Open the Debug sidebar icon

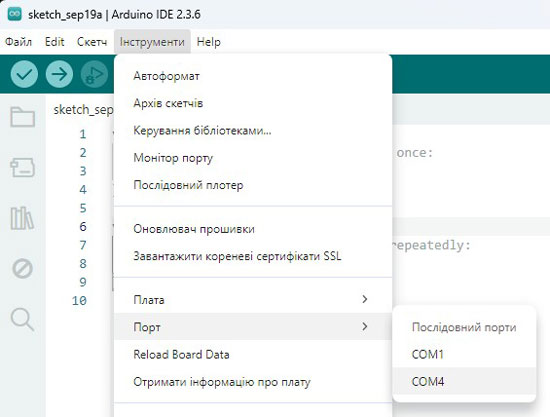(x=22, y=269)
